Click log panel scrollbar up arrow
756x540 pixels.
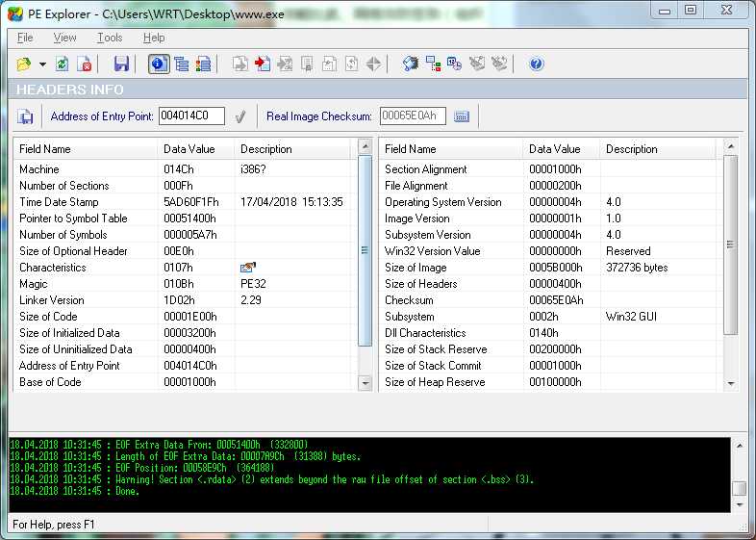(x=740, y=446)
